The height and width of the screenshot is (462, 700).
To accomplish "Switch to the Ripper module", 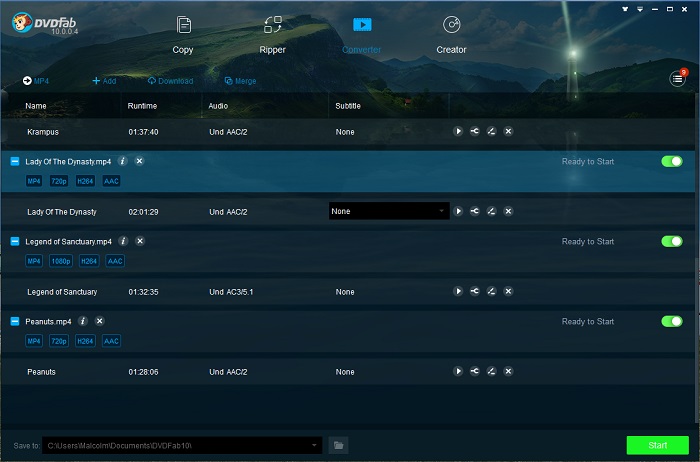I will [x=272, y=35].
